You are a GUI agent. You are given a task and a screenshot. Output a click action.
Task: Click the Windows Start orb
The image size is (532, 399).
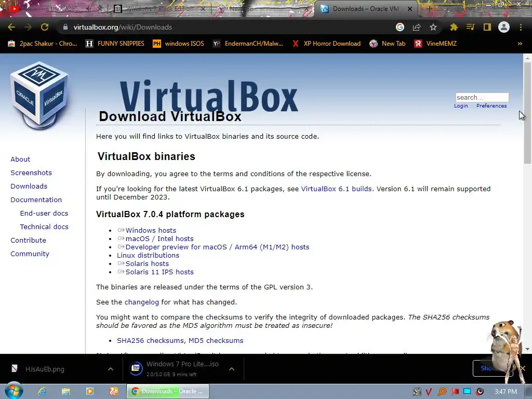coord(14,391)
